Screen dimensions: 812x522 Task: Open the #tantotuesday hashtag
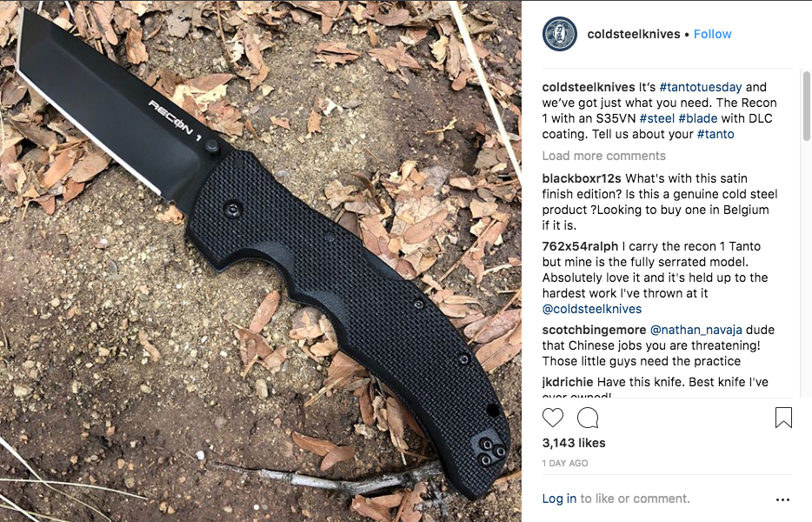pos(700,87)
